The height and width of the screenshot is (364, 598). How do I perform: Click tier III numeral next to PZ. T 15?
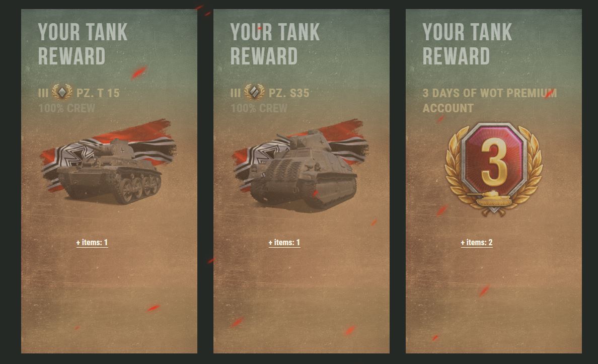tap(43, 93)
